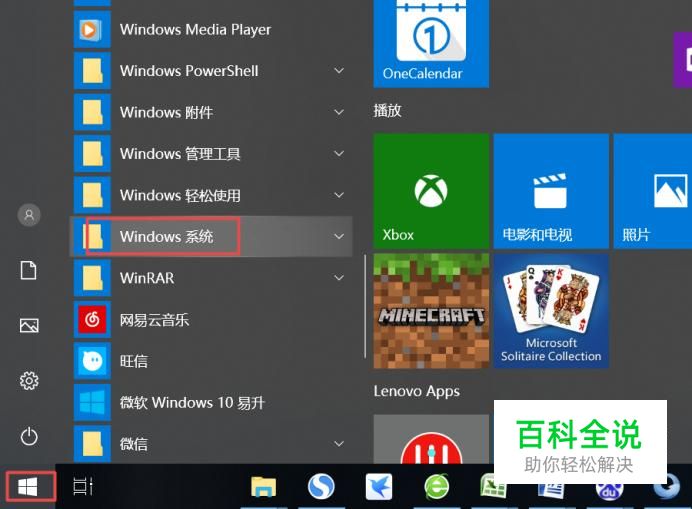Open File Explorer from the taskbar

tap(263, 487)
